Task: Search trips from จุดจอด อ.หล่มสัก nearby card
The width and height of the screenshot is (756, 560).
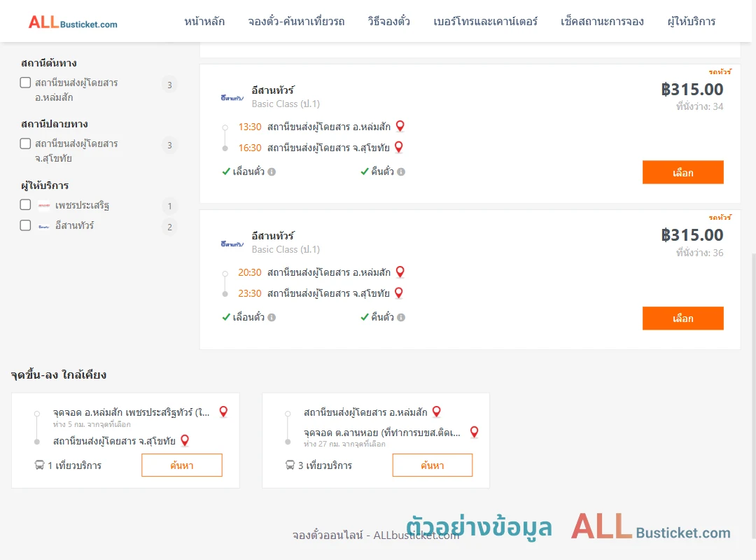Action: tap(182, 465)
